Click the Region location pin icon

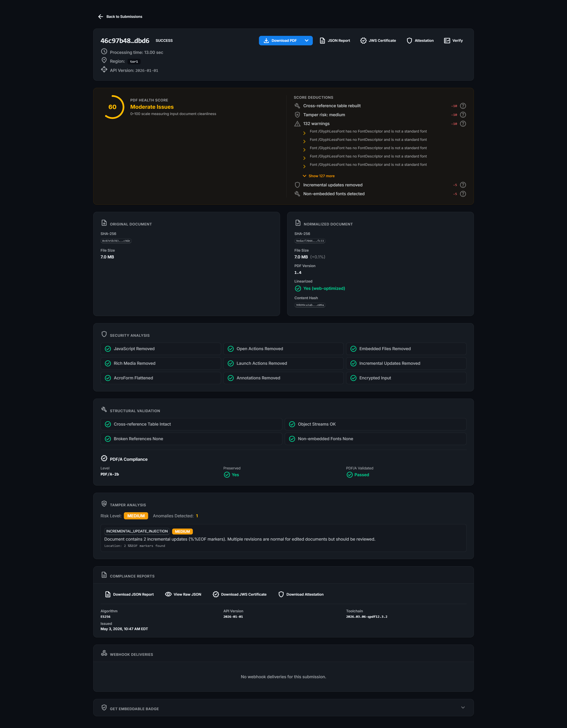(x=104, y=60)
